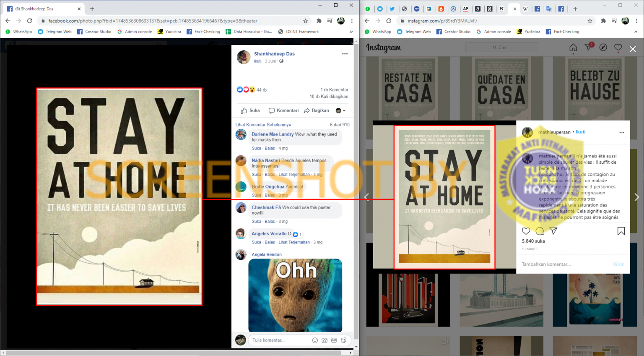Screen dimensions: 644x356
Task: Open Creator Studio bookmark in Facebook window
Action: click(94, 31)
